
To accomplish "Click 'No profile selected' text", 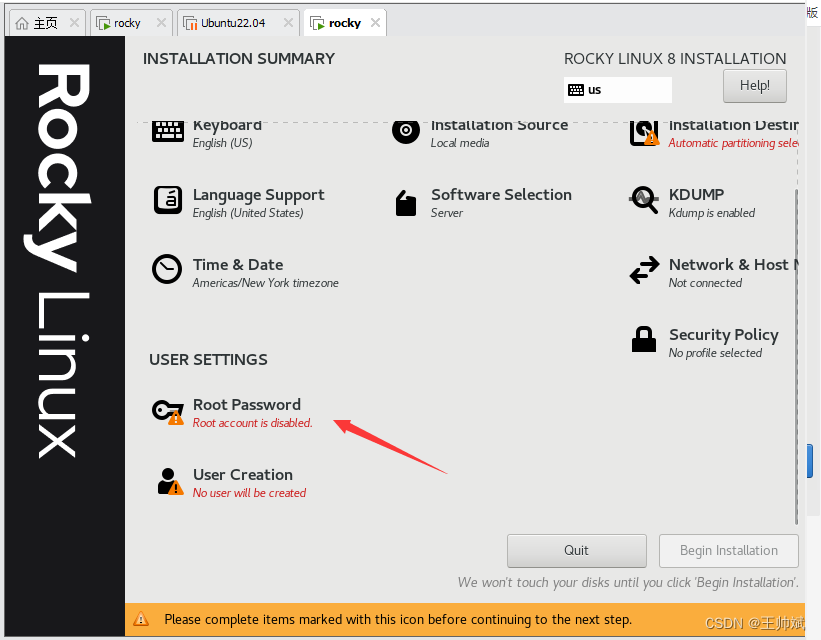I will pos(715,353).
